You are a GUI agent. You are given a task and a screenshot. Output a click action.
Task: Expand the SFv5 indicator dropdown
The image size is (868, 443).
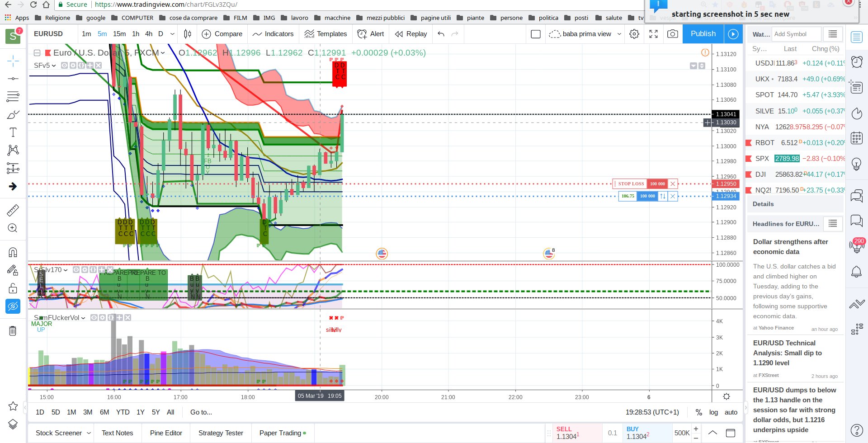pos(53,66)
